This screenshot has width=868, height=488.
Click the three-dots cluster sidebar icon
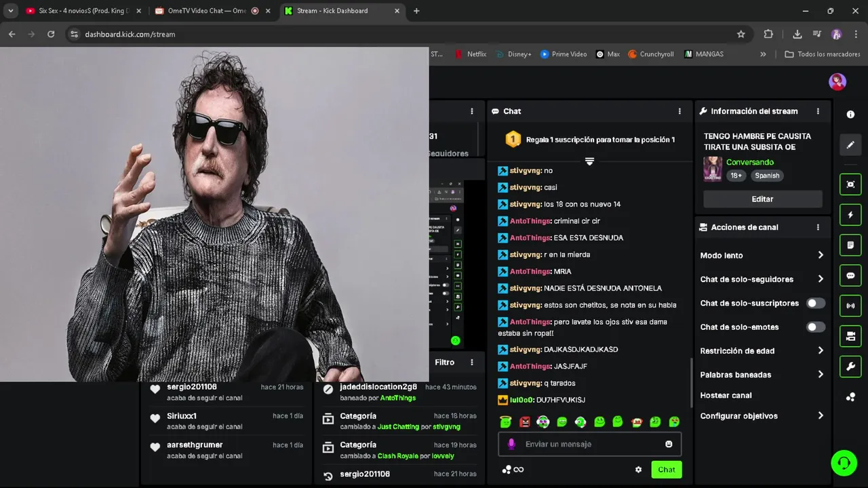(x=850, y=397)
